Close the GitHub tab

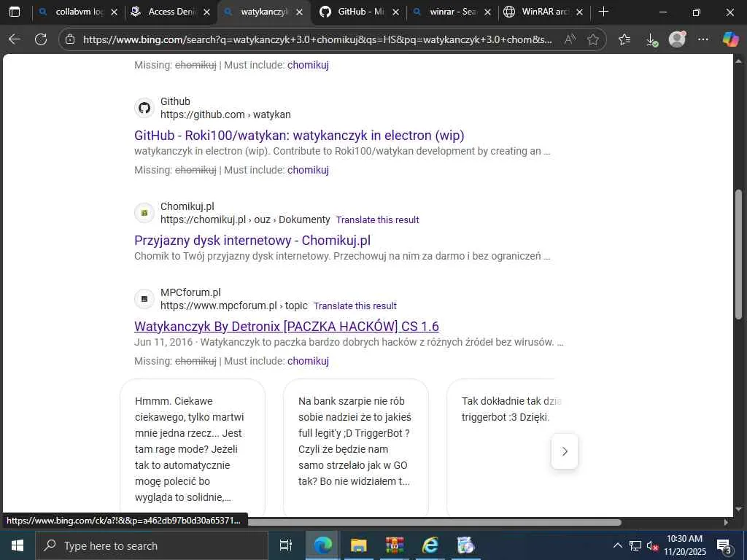pos(395,12)
